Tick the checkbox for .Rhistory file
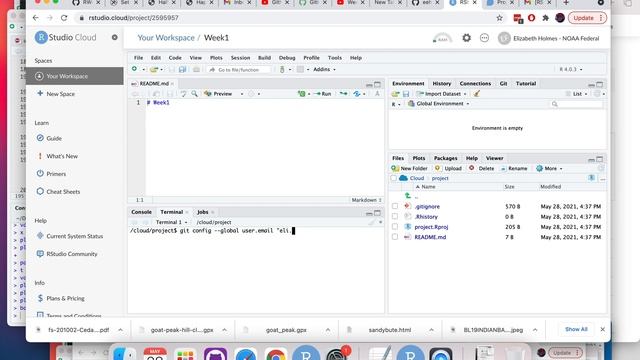640x360 pixels. [395, 217]
